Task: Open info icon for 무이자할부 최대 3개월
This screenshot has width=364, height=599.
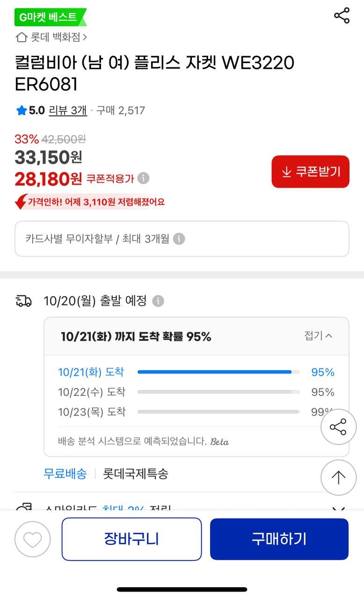Action: point(179,239)
